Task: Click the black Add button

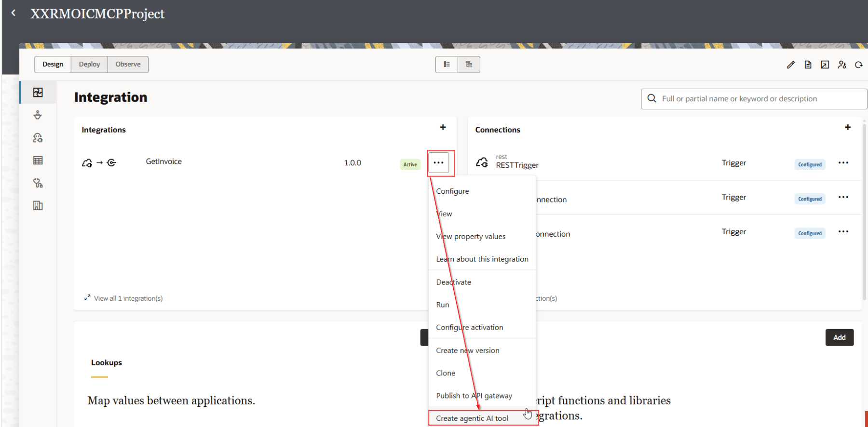Action: coord(839,337)
